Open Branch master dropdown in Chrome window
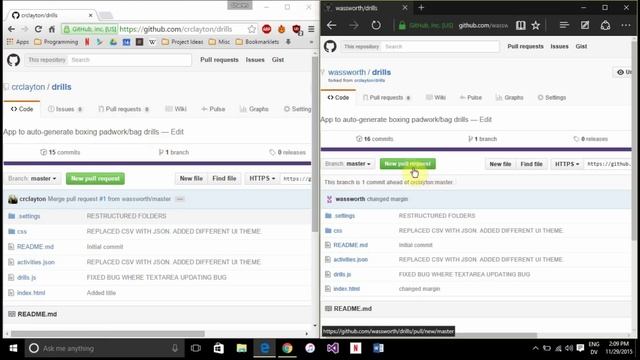The height and width of the screenshot is (360, 640). click(x=32, y=178)
